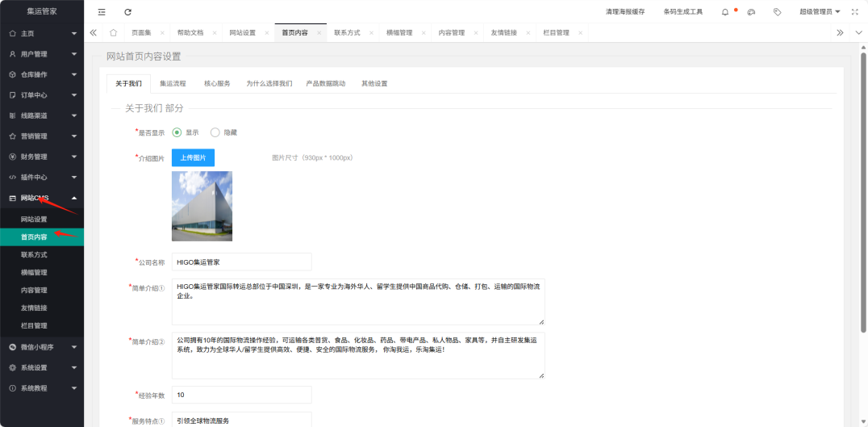Close the 帮助文档 tab

click(x=215, y=33)
